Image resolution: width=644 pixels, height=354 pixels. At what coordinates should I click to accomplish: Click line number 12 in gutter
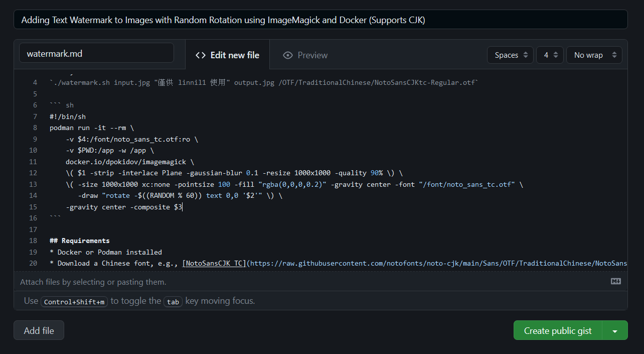[33, 173]
